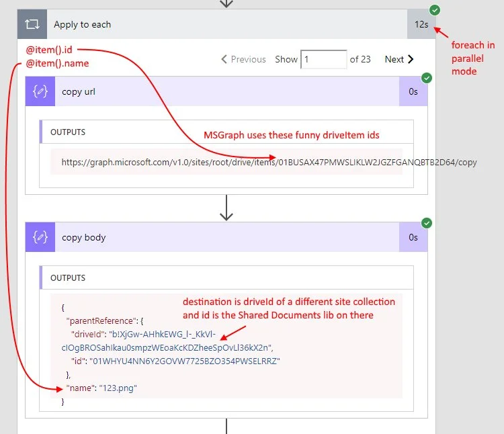Viewport: 504px width, 434px height.
Task: Collapse the copy body action card
Action: coord(228,237)
